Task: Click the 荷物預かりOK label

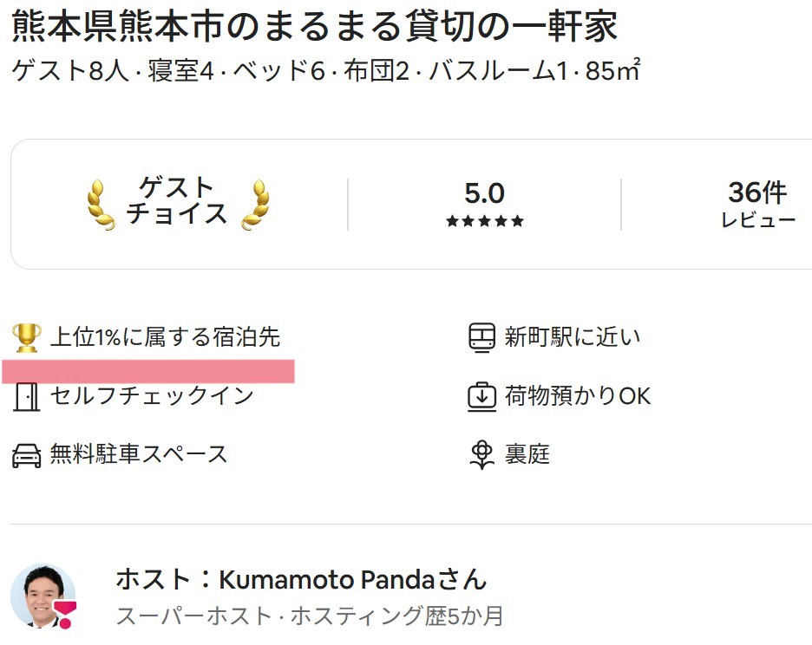Action: [578, 396]
